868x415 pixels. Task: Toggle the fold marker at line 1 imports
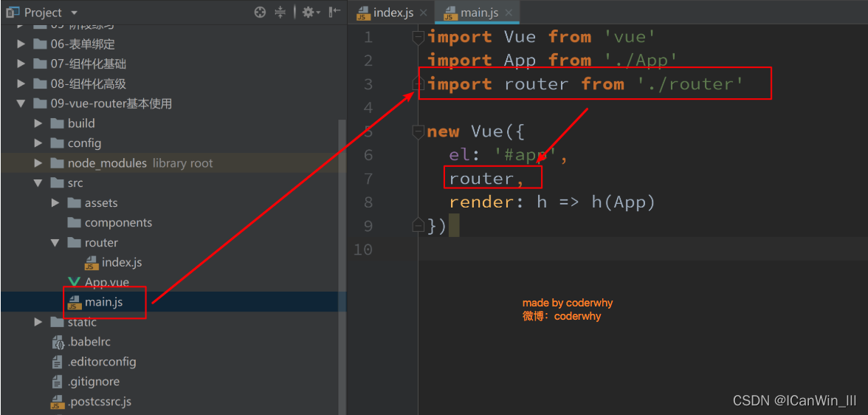pos(418,37)
